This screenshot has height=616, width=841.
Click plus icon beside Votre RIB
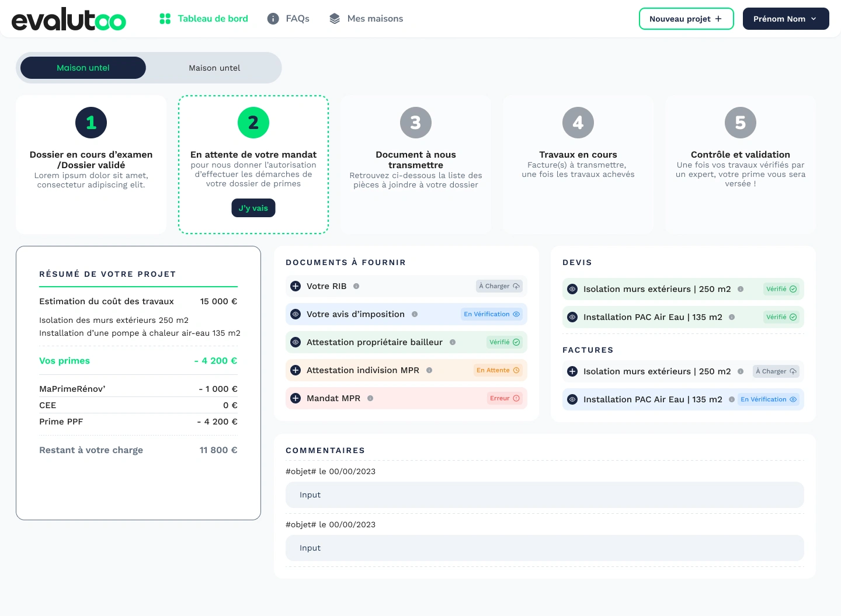[296, 286]
